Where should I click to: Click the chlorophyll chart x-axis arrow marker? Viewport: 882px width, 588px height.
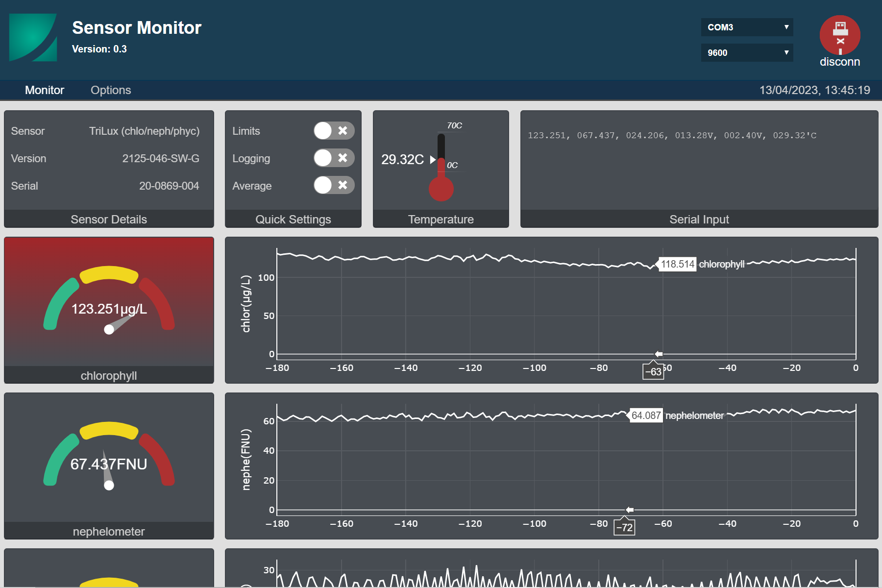pyautogui.click(x=659, y=354)
